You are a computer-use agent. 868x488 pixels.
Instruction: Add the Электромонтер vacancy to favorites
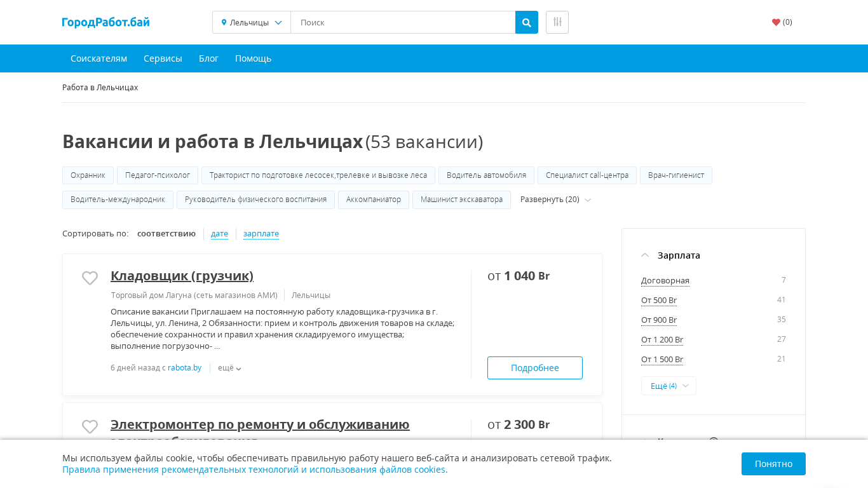(90, 426)
